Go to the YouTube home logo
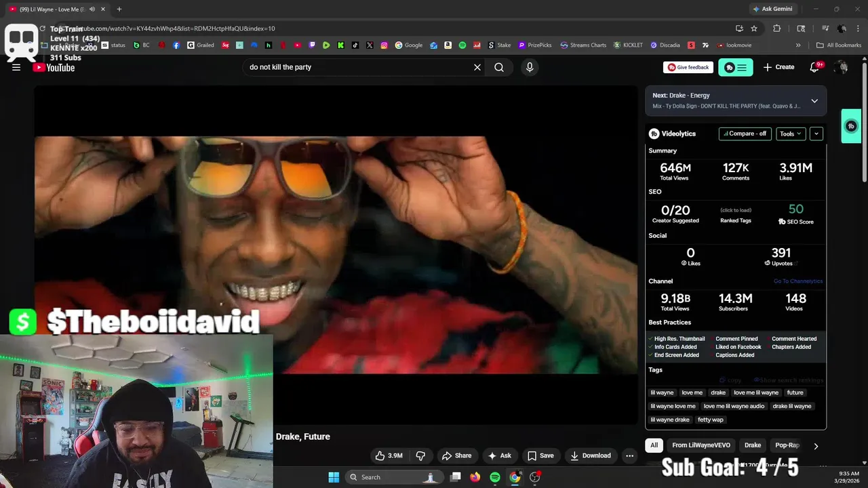The width and height of the screenshot is (868, 488). click(x=54, y=67)
